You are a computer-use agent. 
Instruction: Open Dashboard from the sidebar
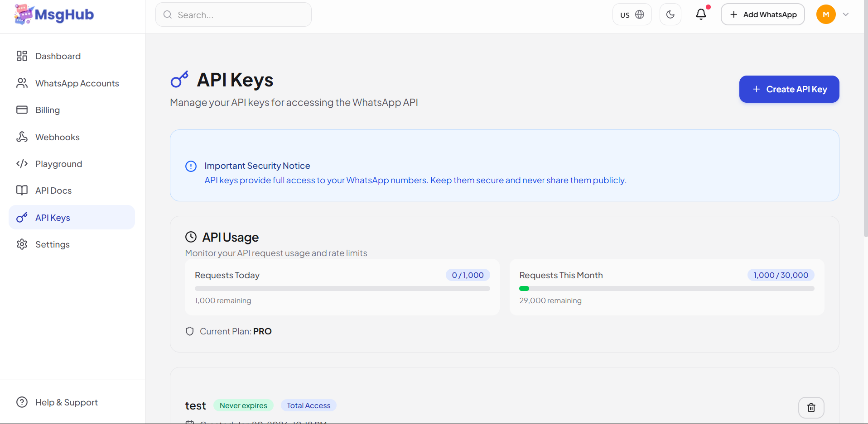tap(72, 56)
